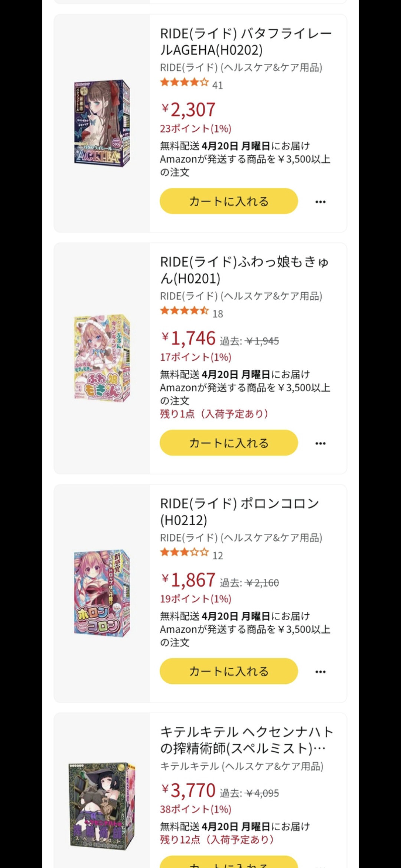Screen dimensions: 401x868
Task: Open the ポロンコロン (H0212) product title
Action: (x=239, y=512)
